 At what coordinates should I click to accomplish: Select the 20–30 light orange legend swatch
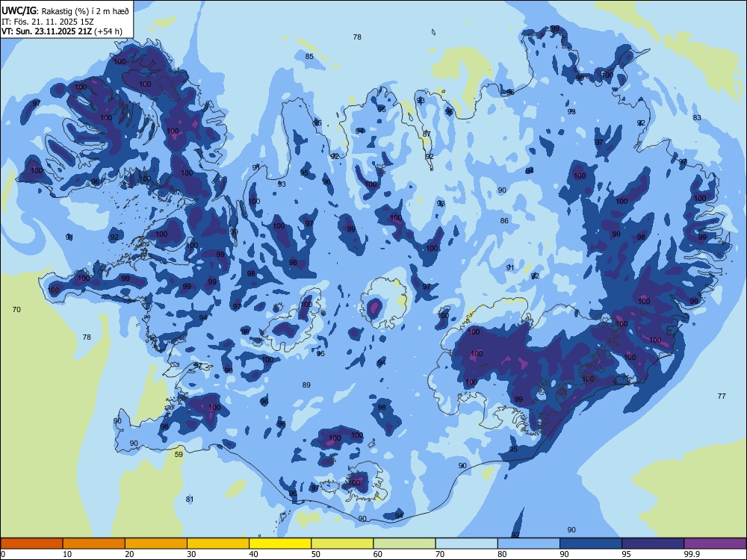coord(156,544)
